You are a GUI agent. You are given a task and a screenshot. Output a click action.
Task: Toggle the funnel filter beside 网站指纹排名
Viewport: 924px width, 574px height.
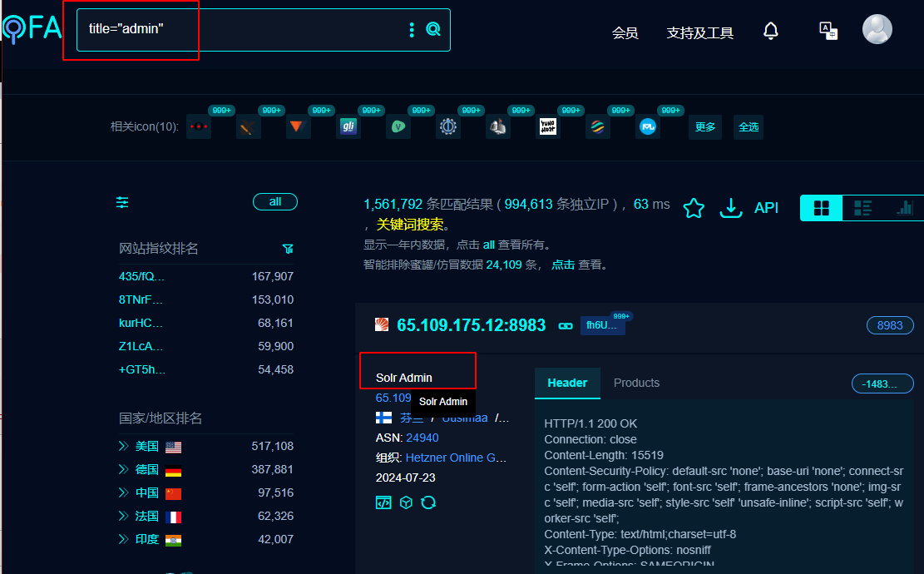coord(288,249)
